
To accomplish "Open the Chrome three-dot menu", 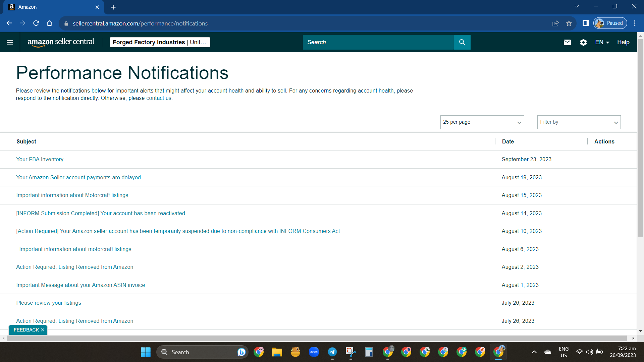I will pyautogui.click(x=635, y=23).
